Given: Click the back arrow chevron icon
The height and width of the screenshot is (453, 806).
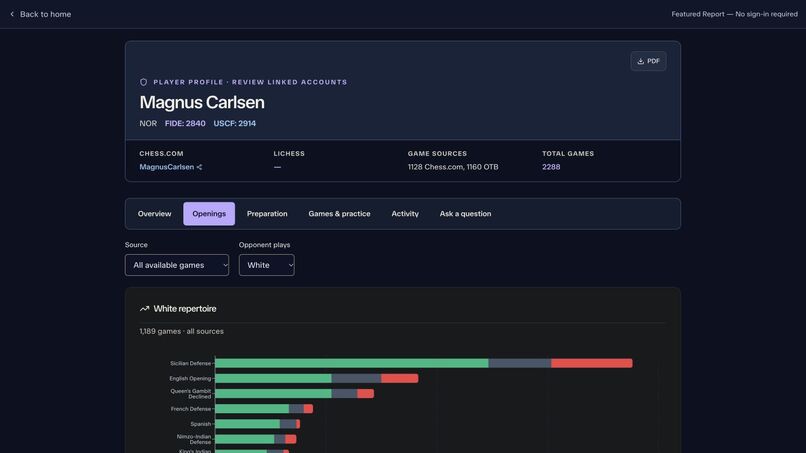Looking at the screenshot, I should [x=12, y=14].
